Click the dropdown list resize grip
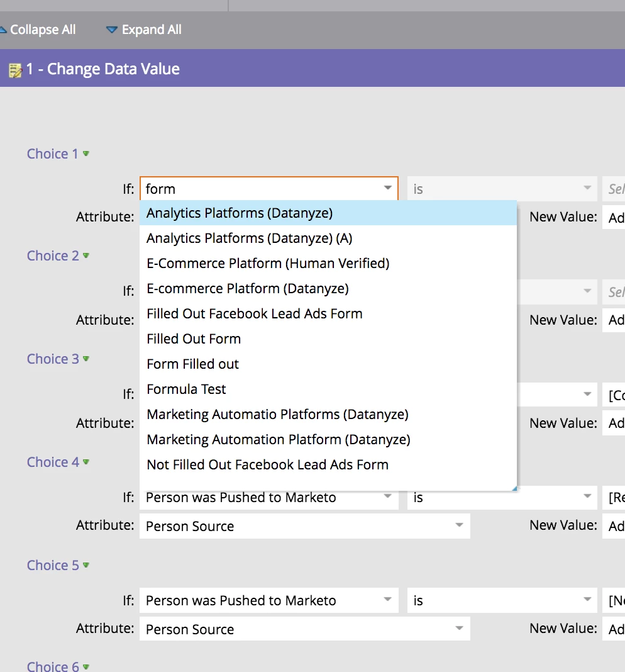The image size is (625, 672). 513,488
